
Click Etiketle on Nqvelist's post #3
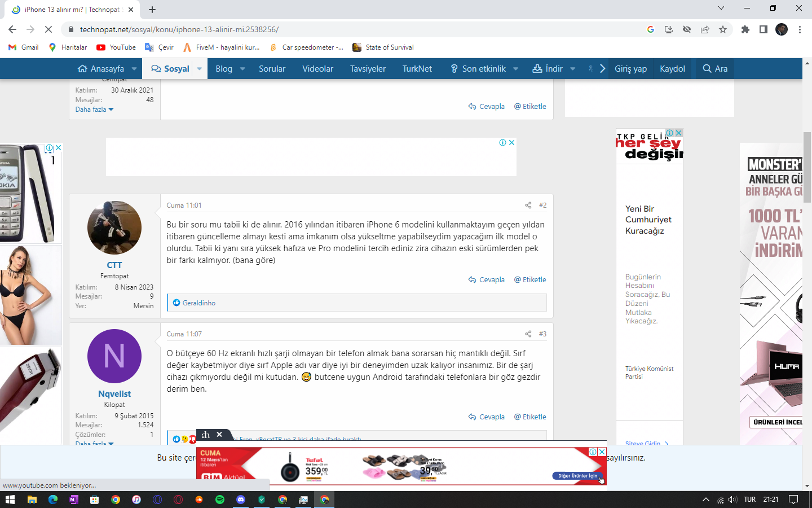click(530, 417)
